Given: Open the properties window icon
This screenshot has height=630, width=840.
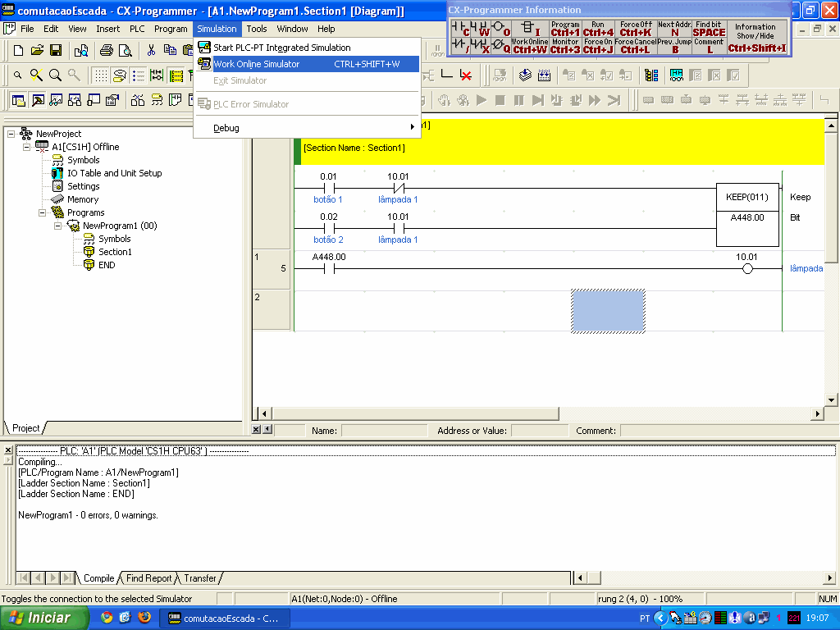Looking at the screenshot, I should [112, 100].
